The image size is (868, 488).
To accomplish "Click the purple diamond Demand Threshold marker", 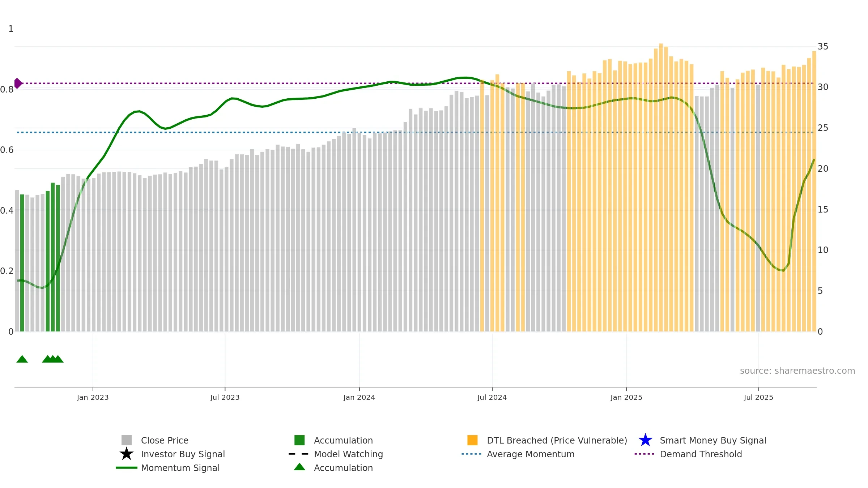I will coord(18,84).
